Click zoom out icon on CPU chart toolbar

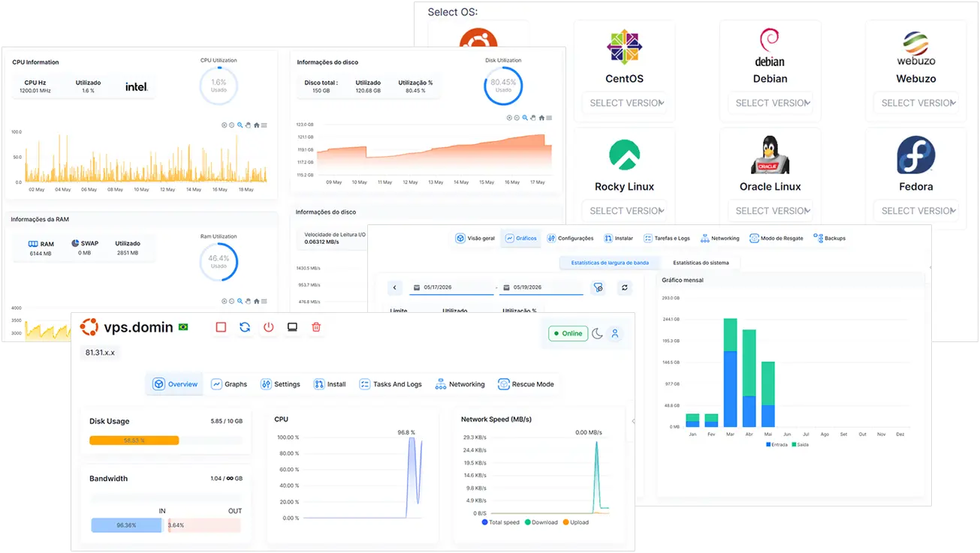(x=232, y=125)
